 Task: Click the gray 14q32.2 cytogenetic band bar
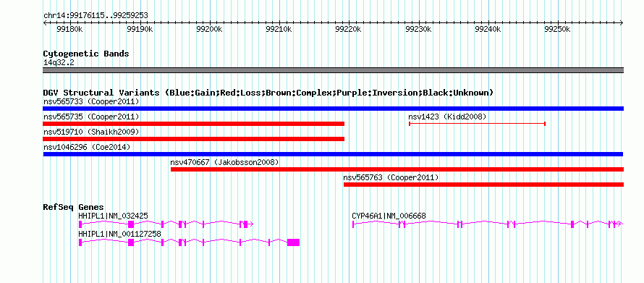click(x=333, y=70)
